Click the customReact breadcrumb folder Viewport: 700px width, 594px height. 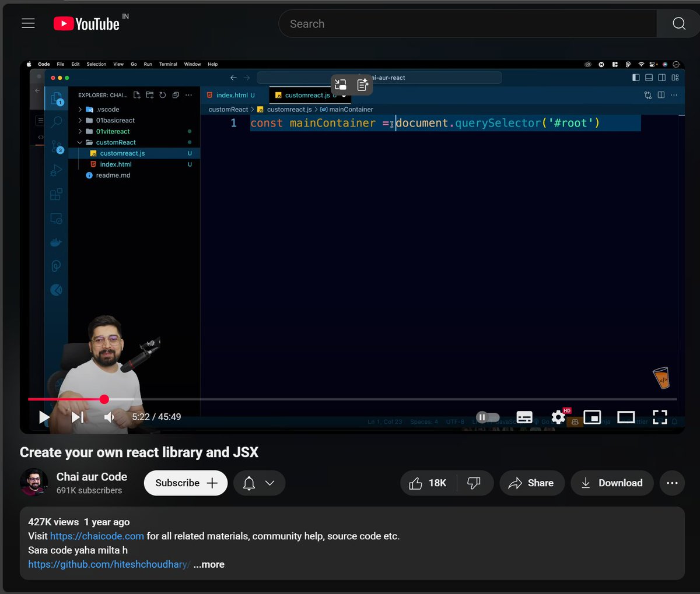click(x=228, y=110)
